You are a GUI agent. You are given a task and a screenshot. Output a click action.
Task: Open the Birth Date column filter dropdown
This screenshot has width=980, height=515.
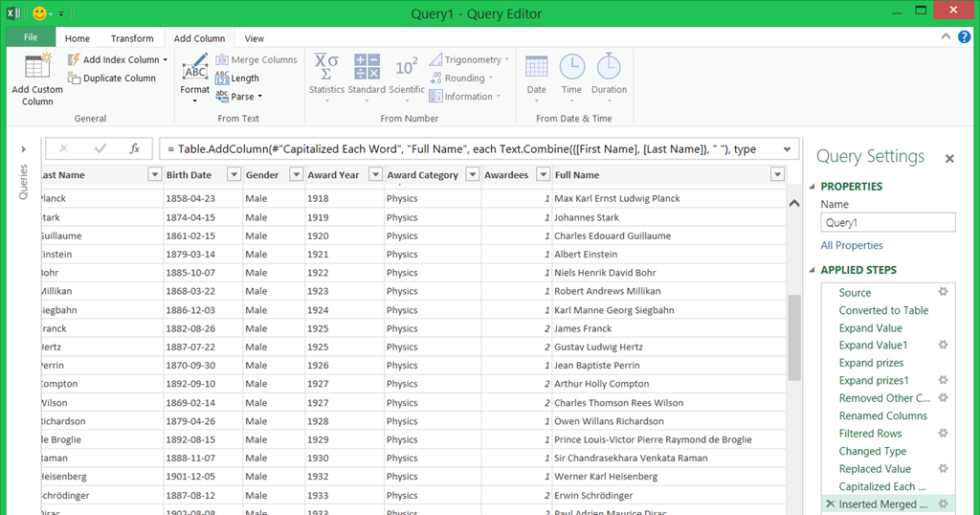point(233,175)
